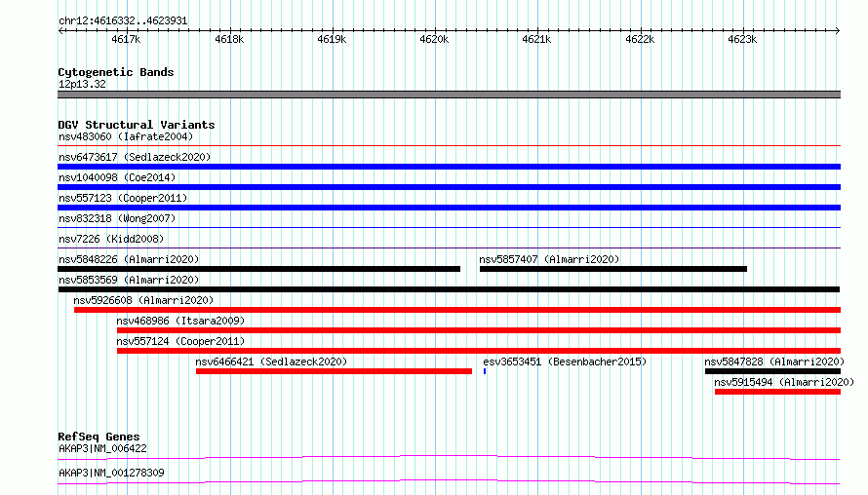Click the 4617k ruler tick label

(126, 39)
